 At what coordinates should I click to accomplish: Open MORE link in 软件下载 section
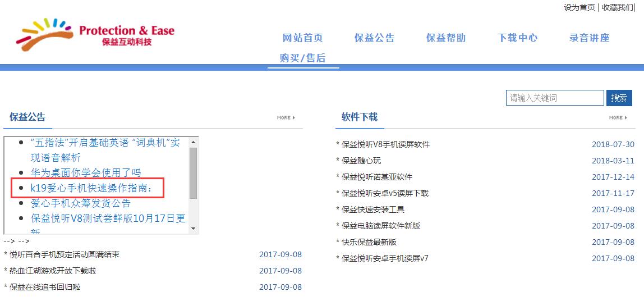618,117
